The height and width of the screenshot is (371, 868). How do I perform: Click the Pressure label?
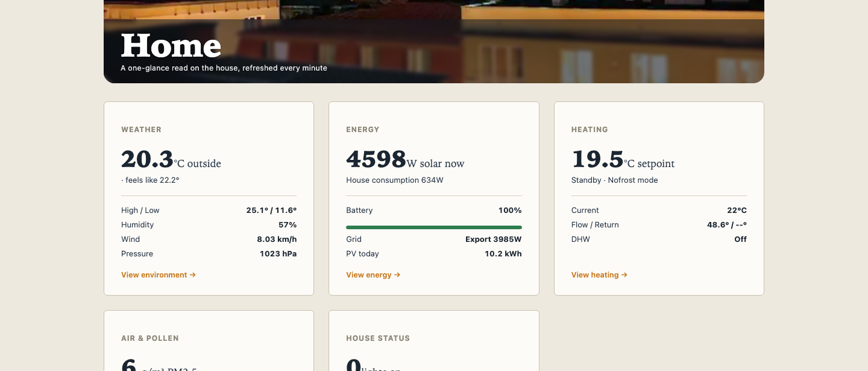pyautogui.click(x=137, y=254)
